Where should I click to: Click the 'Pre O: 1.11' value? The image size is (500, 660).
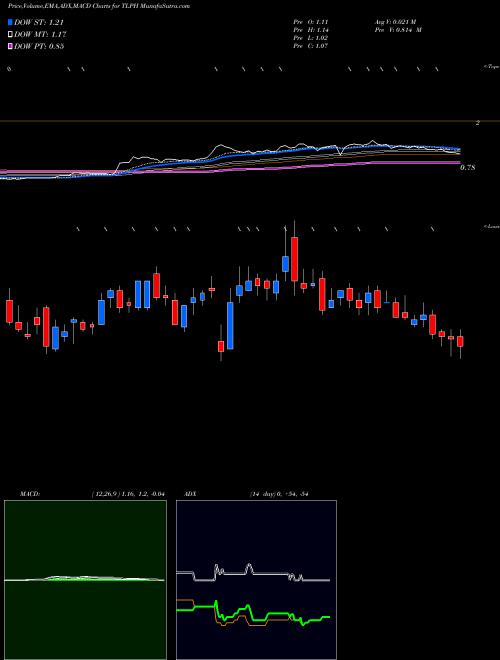click(311, 21)
